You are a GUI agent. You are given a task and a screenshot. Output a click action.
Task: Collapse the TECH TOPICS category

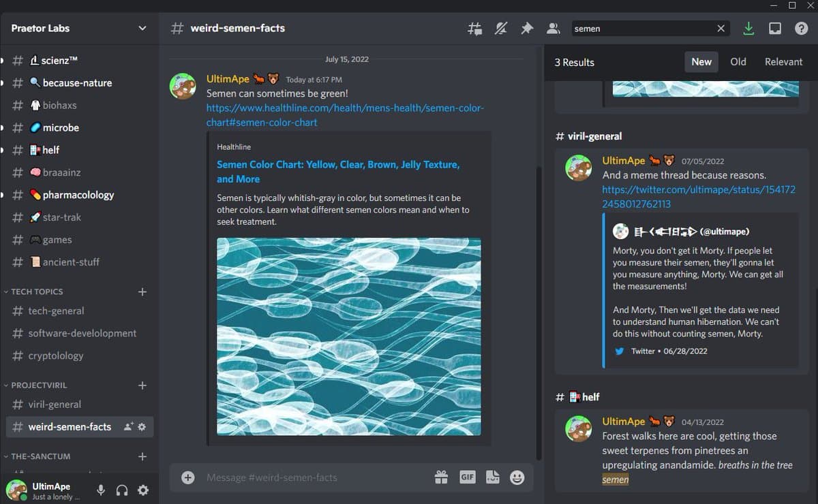37,292
